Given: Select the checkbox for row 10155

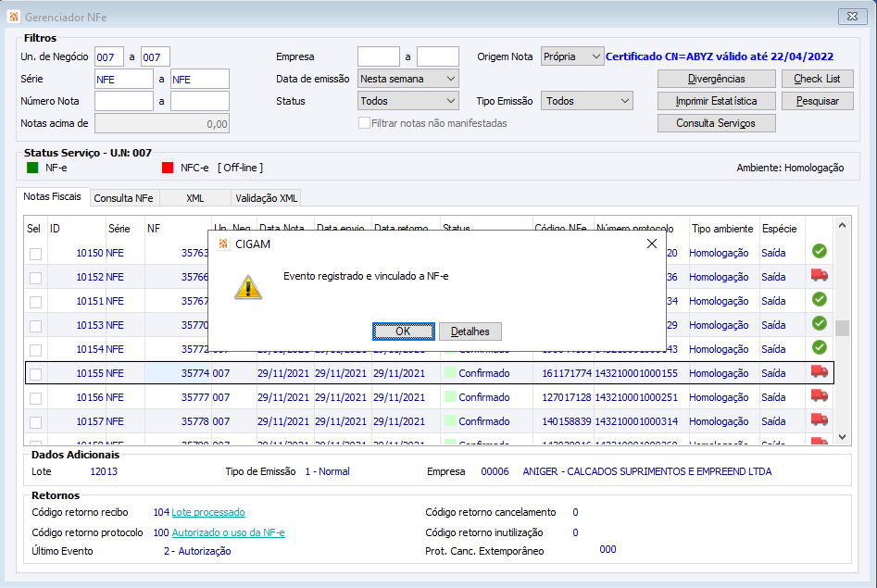Looking at the screenshot, I should click(x=35, y=374).
